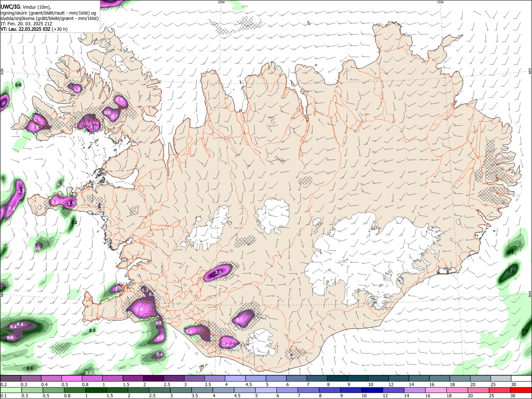Click the '3.0' snowfall value on the map
532x399 pixels.
pos(217,272)
